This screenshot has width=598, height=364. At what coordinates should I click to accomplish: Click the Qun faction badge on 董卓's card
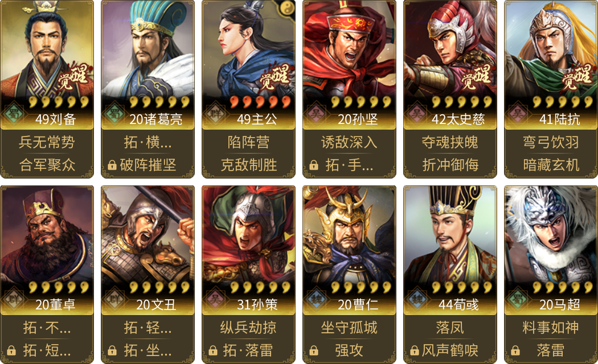[x=14, y=299]
